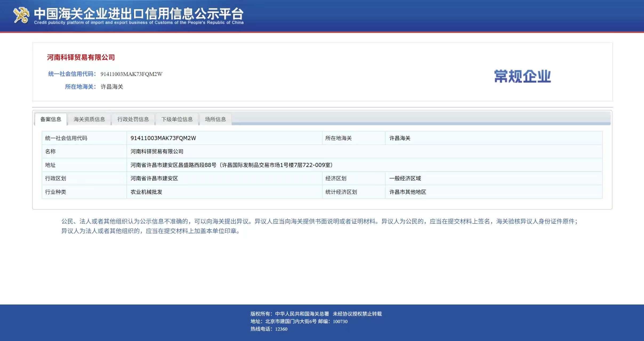Click the footer hotline 热线电话 12360
This screenshot has height=341, width=644.
[269, 329]
